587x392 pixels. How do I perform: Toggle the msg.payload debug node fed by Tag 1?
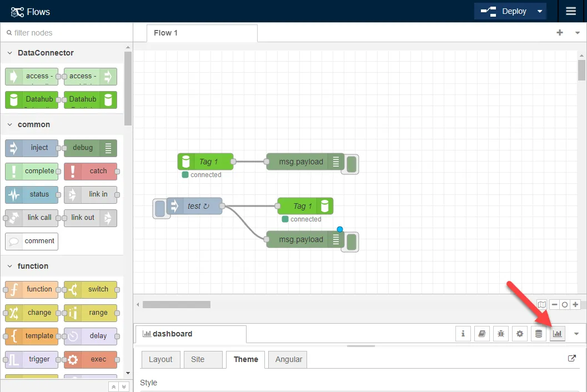click(x=352, y=164)
